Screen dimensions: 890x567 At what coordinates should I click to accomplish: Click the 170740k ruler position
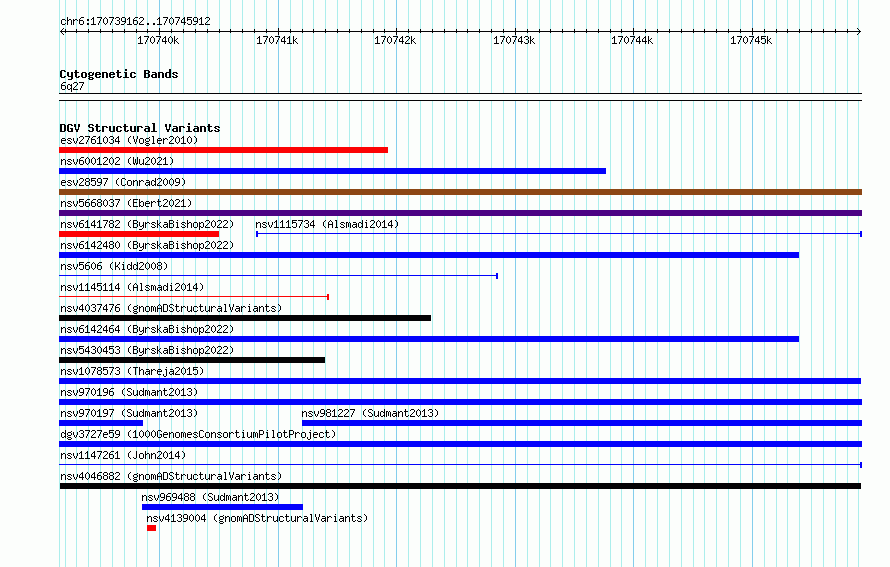pos(158,40)
